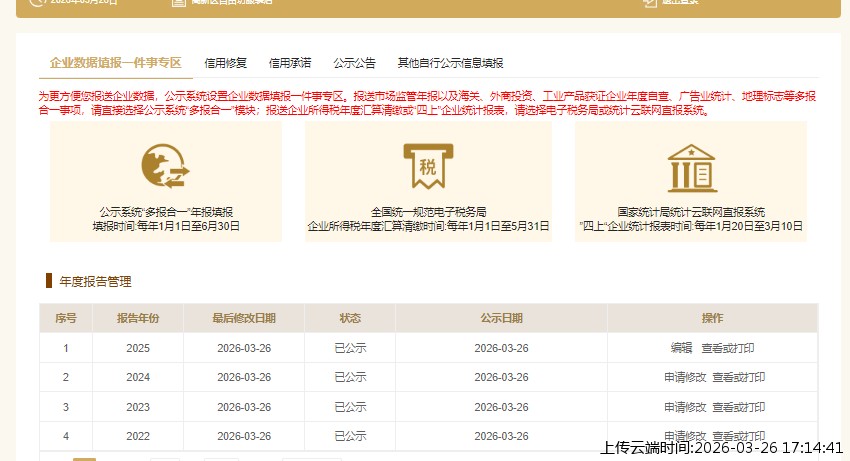This screenshot has height=461, width=850.
Task: Click 查看或打印 for the 2025 report
Action: coord(728,348)
